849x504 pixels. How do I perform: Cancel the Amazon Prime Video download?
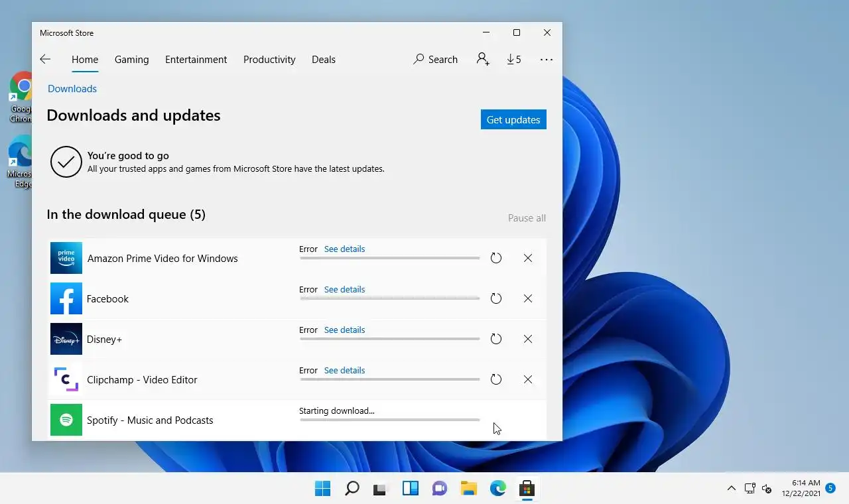point(528,258)
